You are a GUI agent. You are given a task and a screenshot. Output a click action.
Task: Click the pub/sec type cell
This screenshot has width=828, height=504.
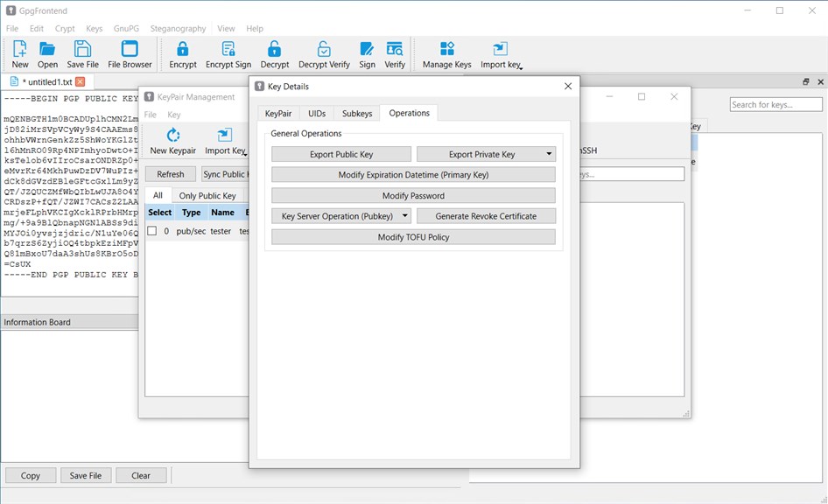click(x=191, y=231)
